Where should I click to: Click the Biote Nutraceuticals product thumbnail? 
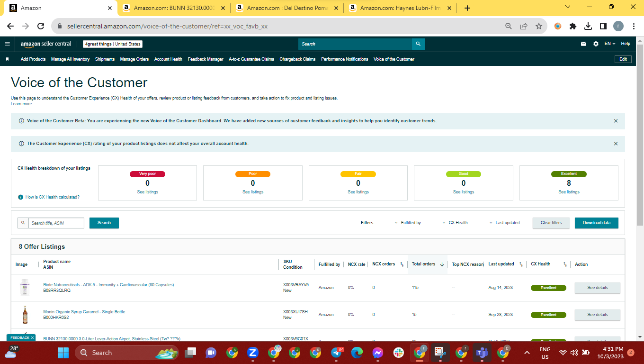(25, 288)
